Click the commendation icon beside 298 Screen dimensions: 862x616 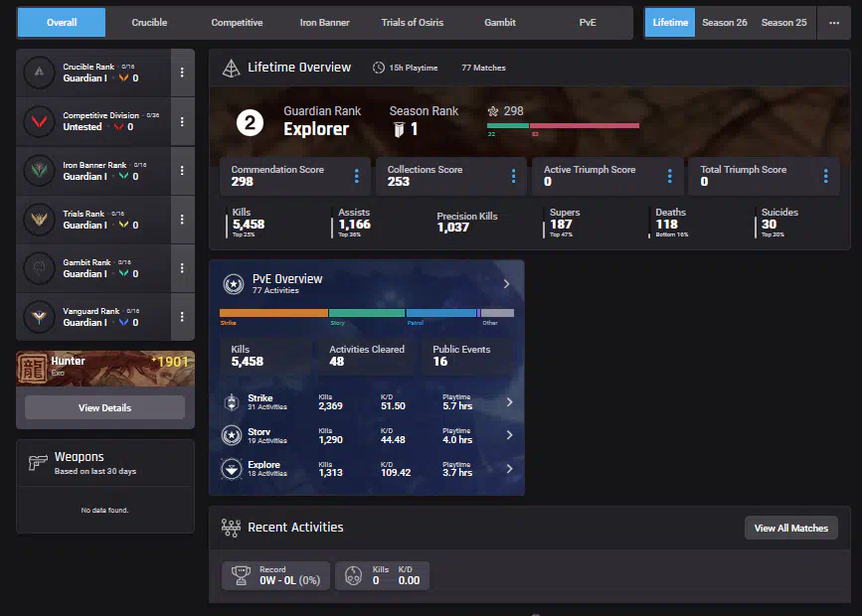(492, 111)
